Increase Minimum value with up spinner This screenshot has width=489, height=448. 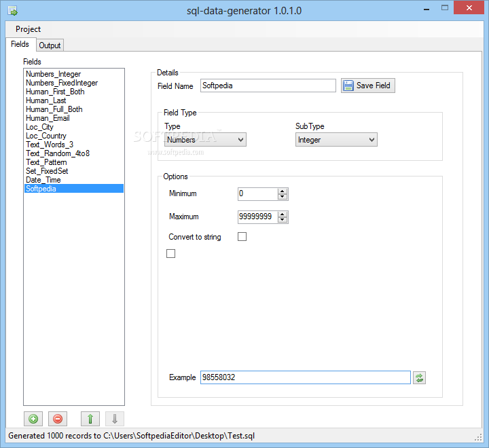click(283, 191)
